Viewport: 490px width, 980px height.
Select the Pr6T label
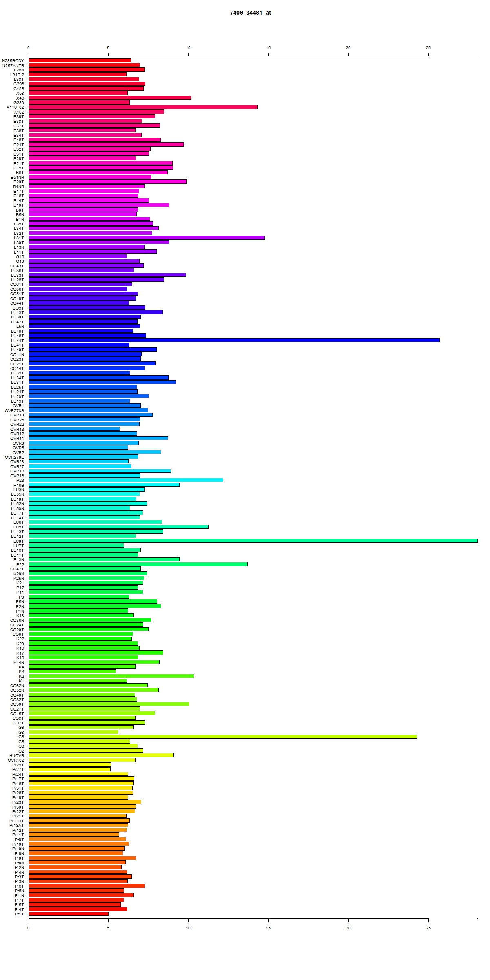click(19, 886)
